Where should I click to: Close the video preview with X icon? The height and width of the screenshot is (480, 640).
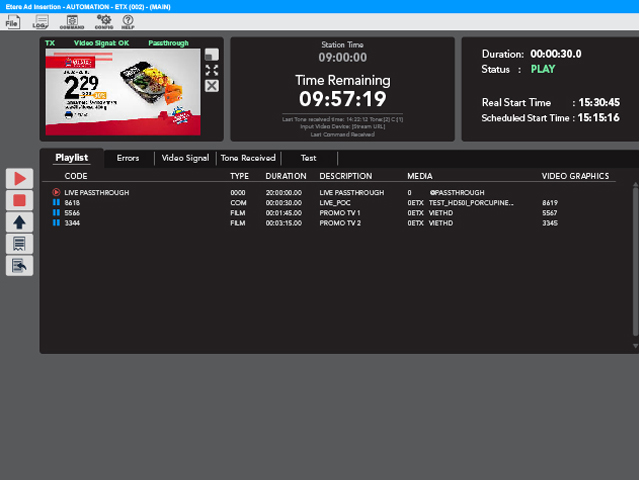point(211,86)
